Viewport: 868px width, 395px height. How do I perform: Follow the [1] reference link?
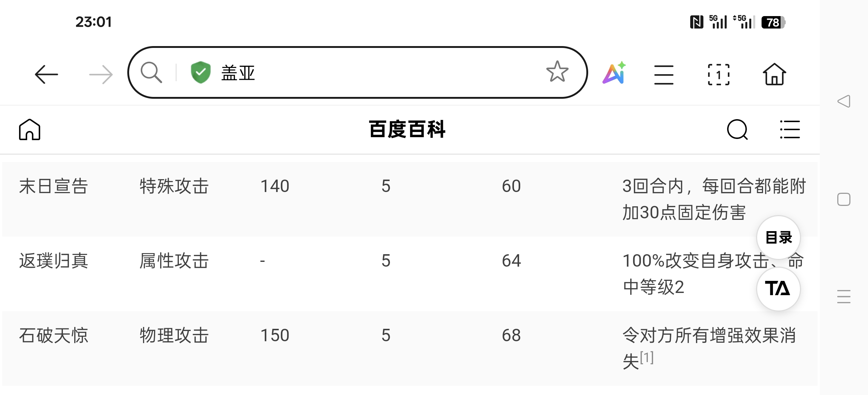647,357
